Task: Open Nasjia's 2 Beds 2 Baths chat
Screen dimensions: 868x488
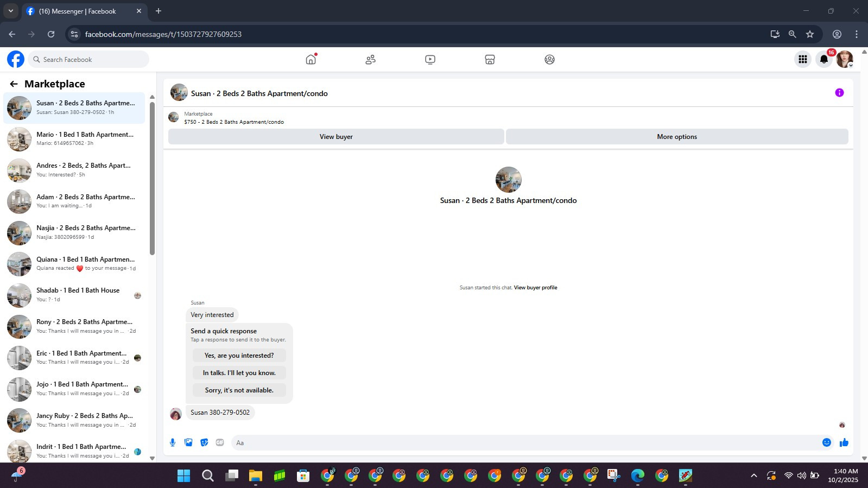Action: tap(74, 232)
